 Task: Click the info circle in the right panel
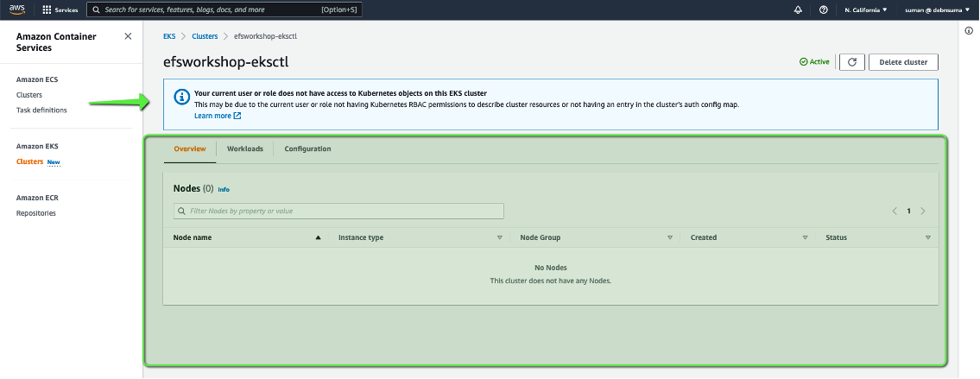click(x=969, y=30)
